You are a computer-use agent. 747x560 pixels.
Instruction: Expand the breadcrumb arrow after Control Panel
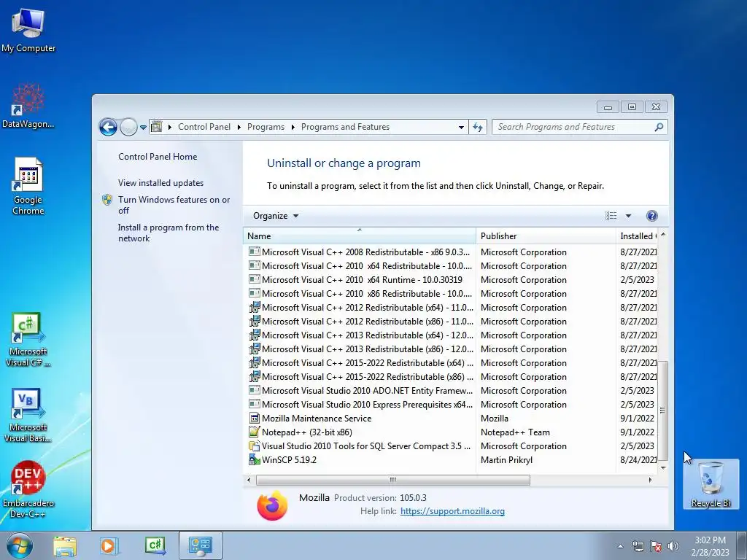coord(239,127)
